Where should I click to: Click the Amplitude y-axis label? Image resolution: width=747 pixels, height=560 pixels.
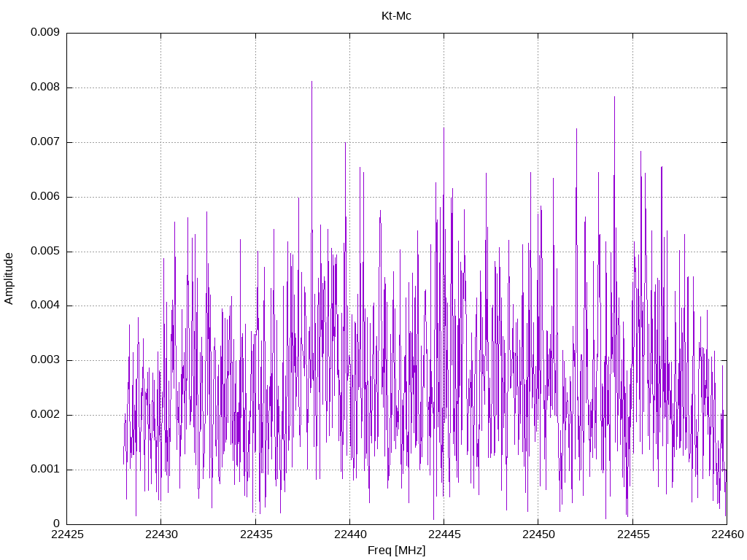click(9, 279)
